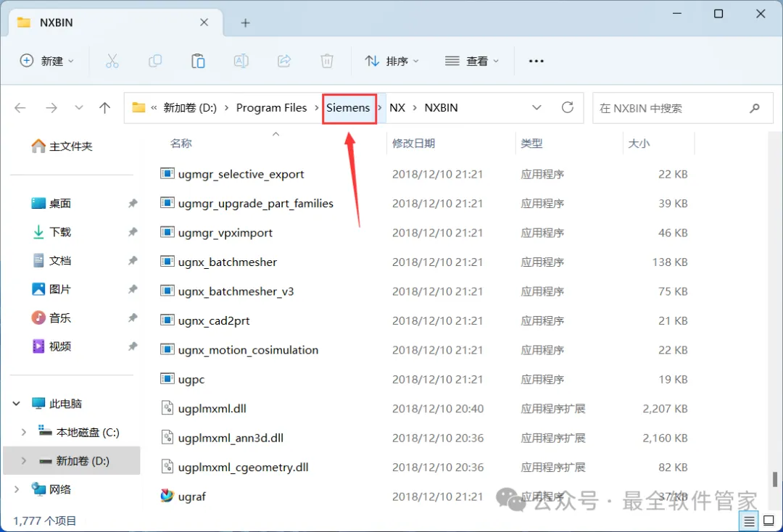Sort by 类型 column header
The width and height of the screenshot is (783, 532).
coord(531,144)
